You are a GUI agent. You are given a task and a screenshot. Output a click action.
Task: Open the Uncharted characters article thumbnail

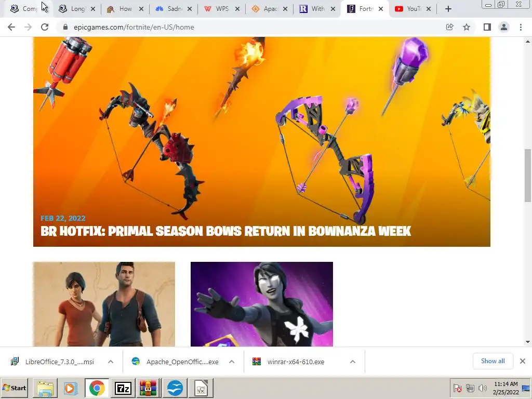(x=104, y=304)
